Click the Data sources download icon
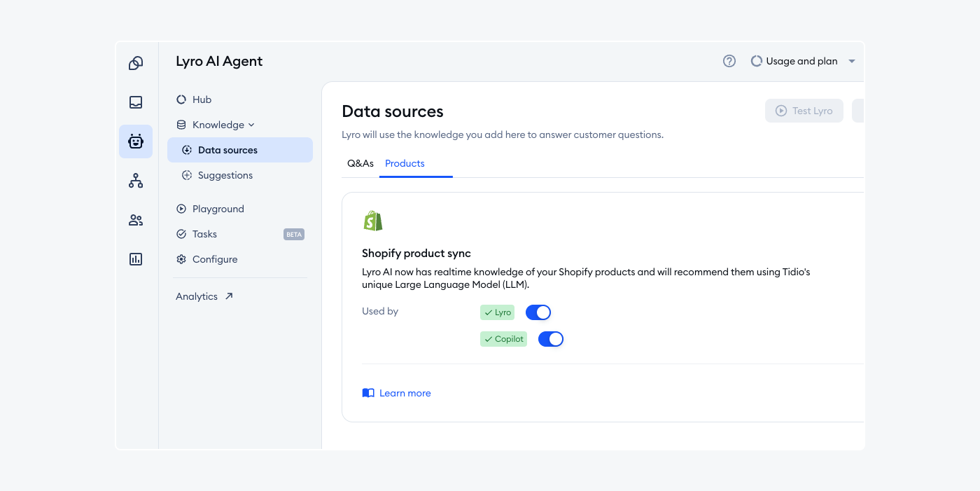This screenshot has height=491, width=980. click(x=187, y=150)
